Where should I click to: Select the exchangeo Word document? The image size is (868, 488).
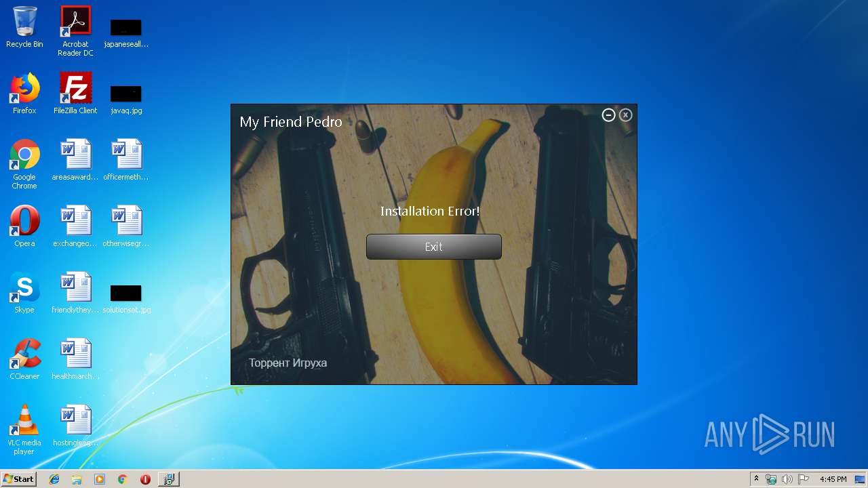point(75,226)
